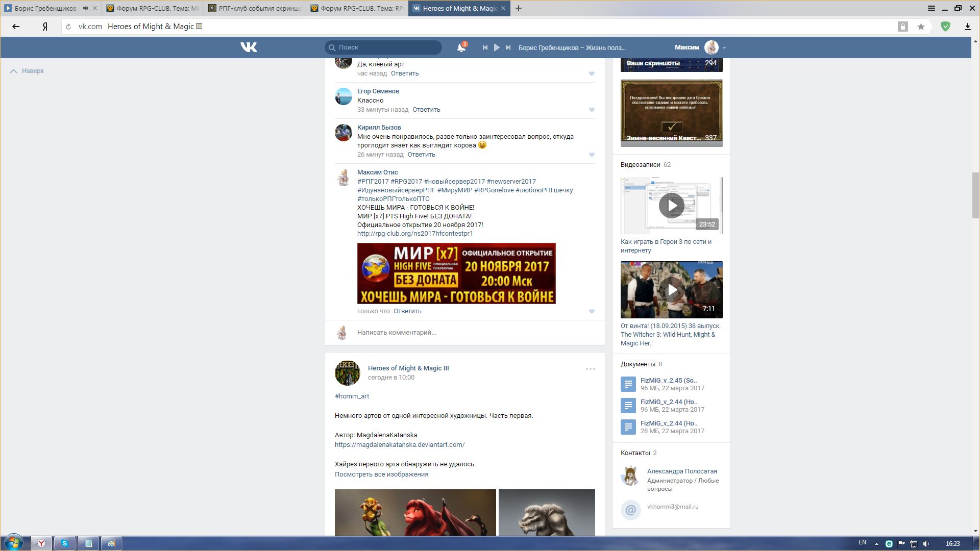The image size is (980, 551).
Task: Like Кирилл Бызов's comment with heart
Action: pos(592,155)
